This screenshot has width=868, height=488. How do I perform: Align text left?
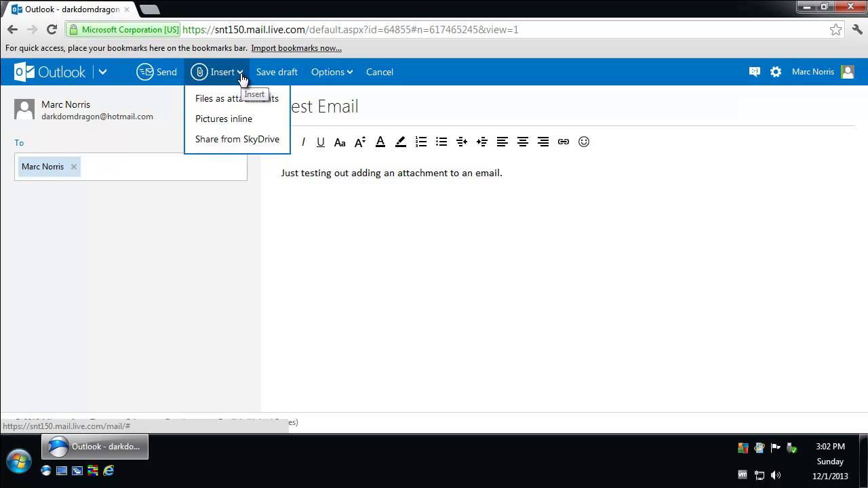click(x=502, y=142)
